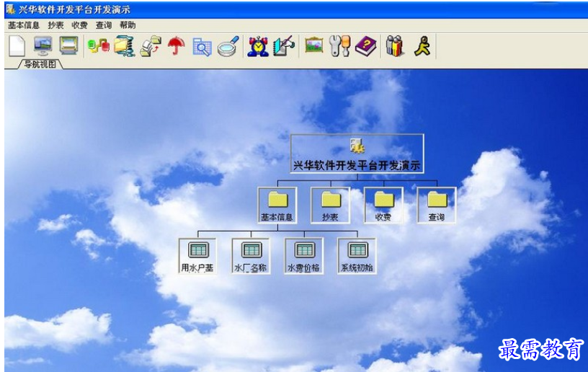Screen dimensions: 588x372
Task: Click the compressed folder clamp icon
Action: coord(125,46)
